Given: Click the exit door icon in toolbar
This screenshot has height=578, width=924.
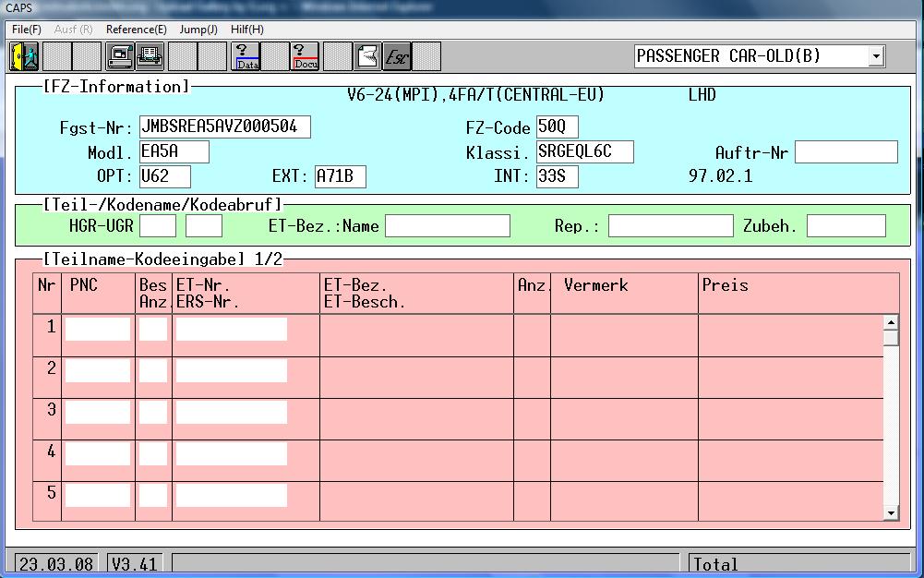Looking at the screenshot, I should 23,57.
